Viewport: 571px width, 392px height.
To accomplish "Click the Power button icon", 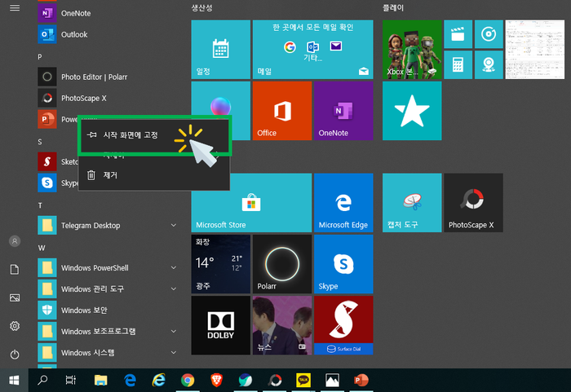I will coord(15,355).
